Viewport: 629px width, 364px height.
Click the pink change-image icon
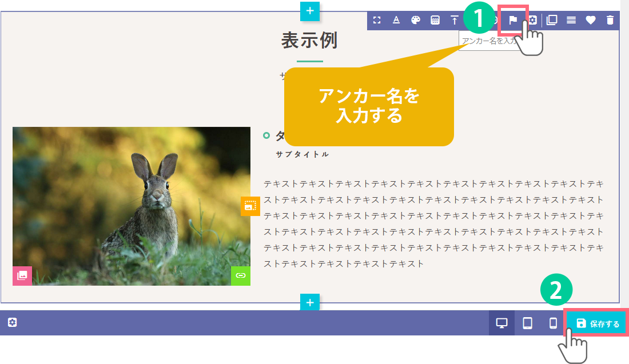coord(22,275)
